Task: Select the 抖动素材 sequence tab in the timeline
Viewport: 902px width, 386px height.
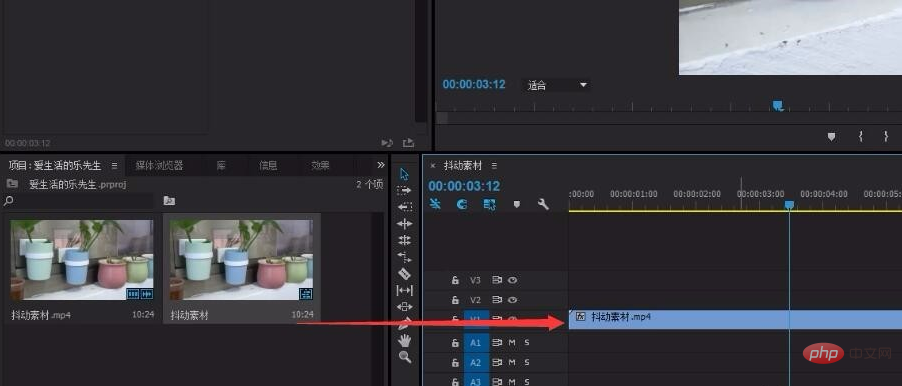Action: point(463,166)
